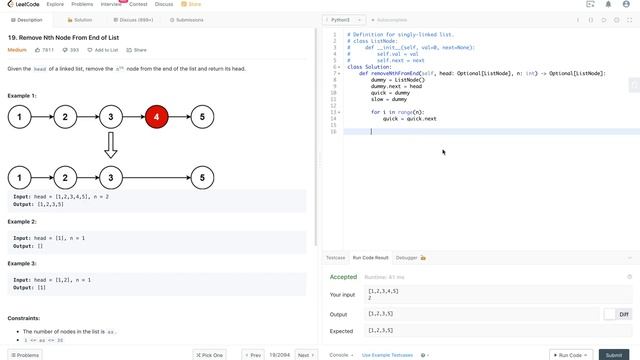Upvote the problem with thumbs-up icon
Image resolution: width=640 pixels, height=360 pixels.
point(38,50)
